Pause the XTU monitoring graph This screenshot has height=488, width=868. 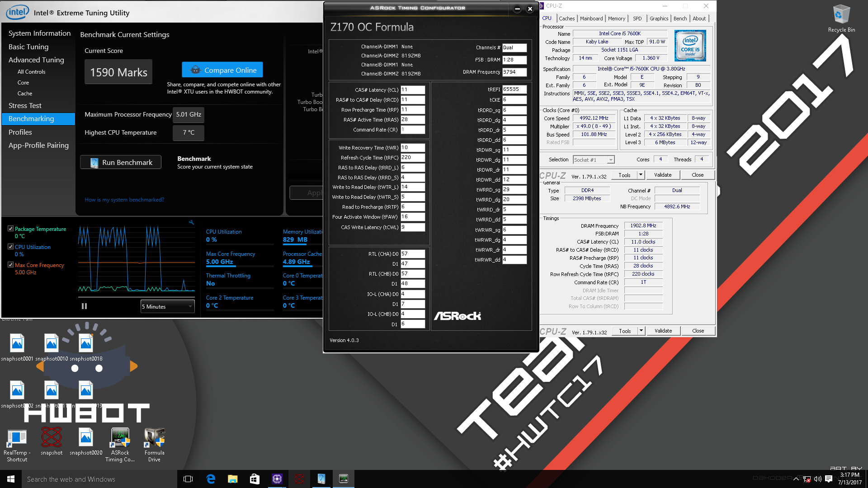(84, 306)
